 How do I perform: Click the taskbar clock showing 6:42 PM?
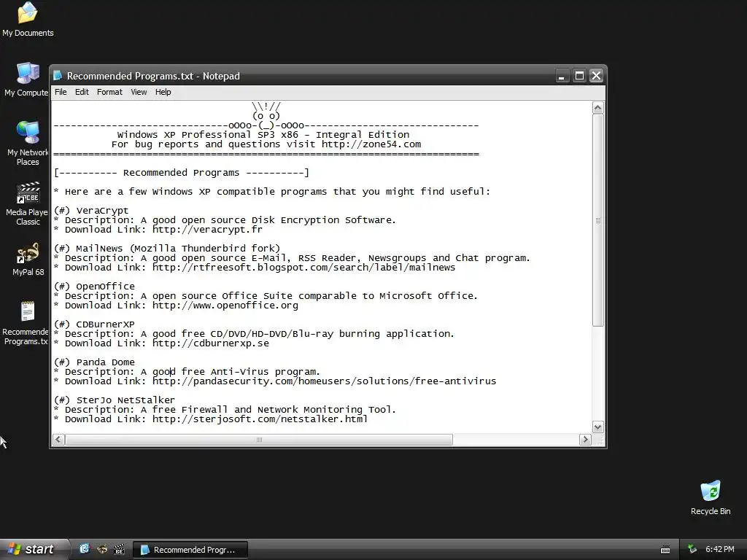pyautogui.click(x=719, y=549)
